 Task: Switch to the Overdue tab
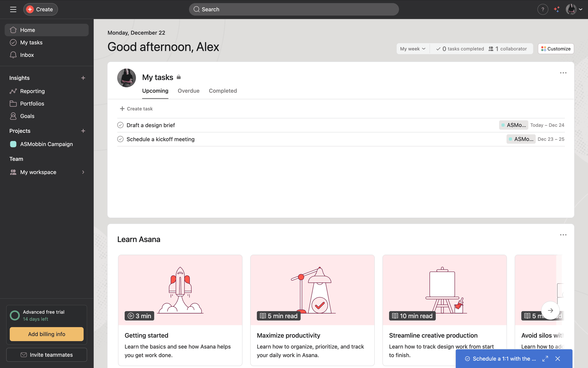[189, 91]
